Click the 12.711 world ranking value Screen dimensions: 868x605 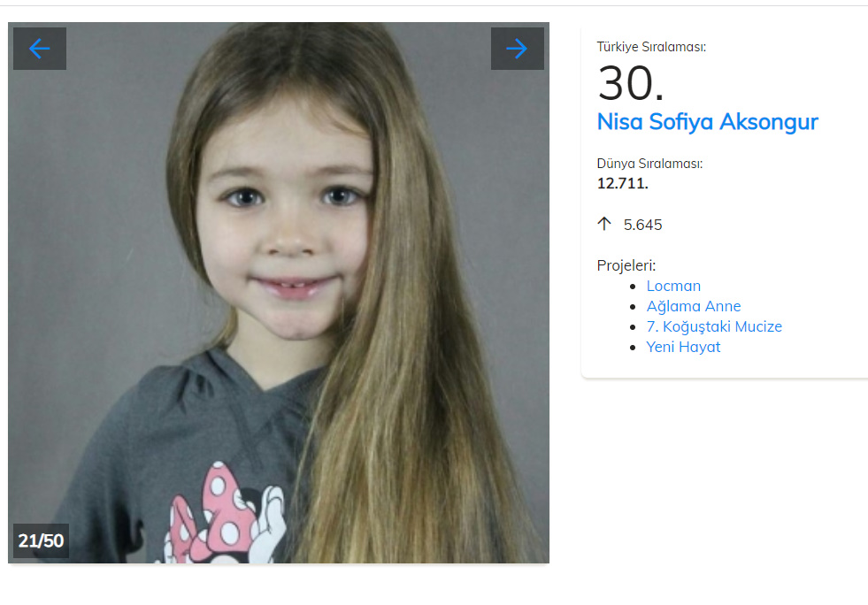pos(622,183)
